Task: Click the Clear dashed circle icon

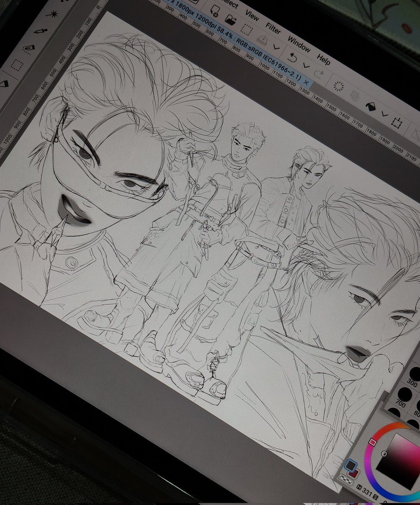Action: tap(339, 86)
